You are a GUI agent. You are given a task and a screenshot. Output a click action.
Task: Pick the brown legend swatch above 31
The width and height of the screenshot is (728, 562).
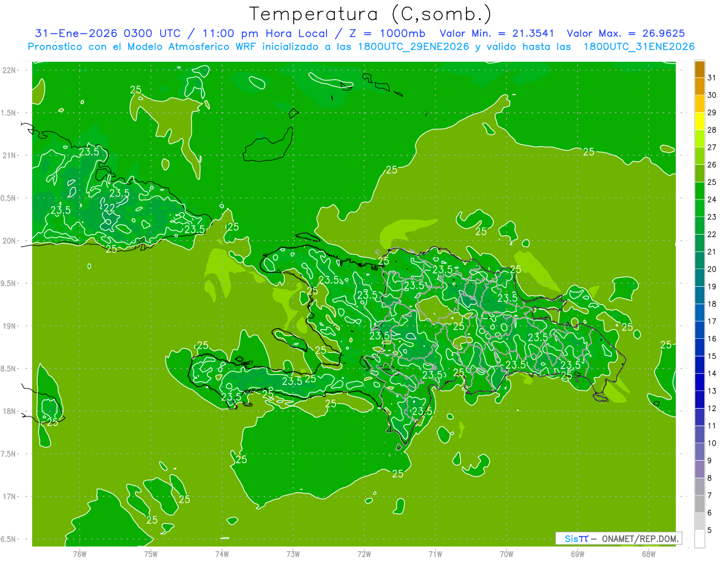click(x=699, y=69)
